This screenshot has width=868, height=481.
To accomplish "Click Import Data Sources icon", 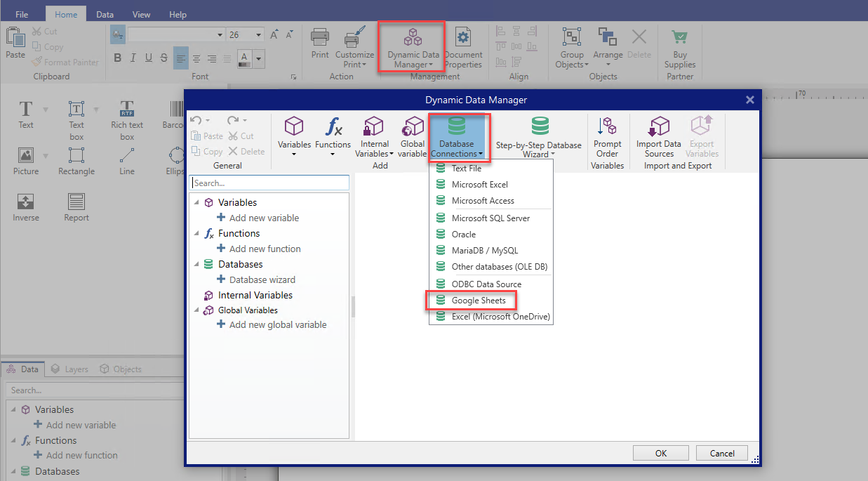I will coord(659,127).
